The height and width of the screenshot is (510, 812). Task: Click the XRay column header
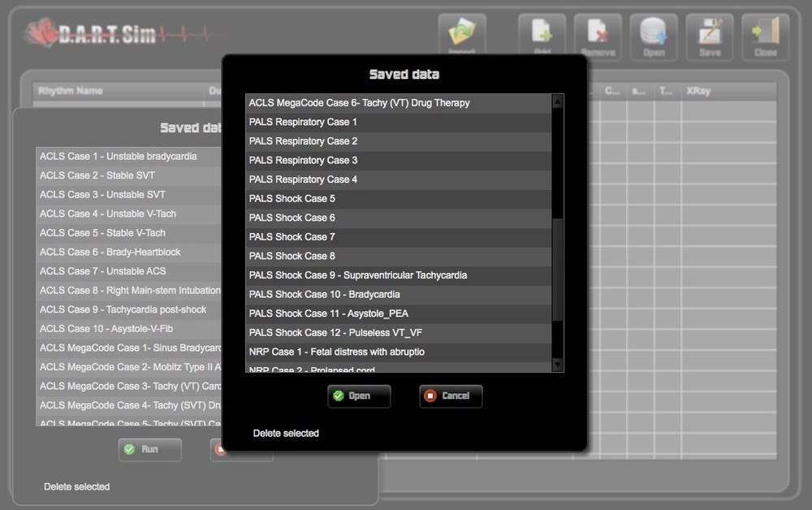729,91
